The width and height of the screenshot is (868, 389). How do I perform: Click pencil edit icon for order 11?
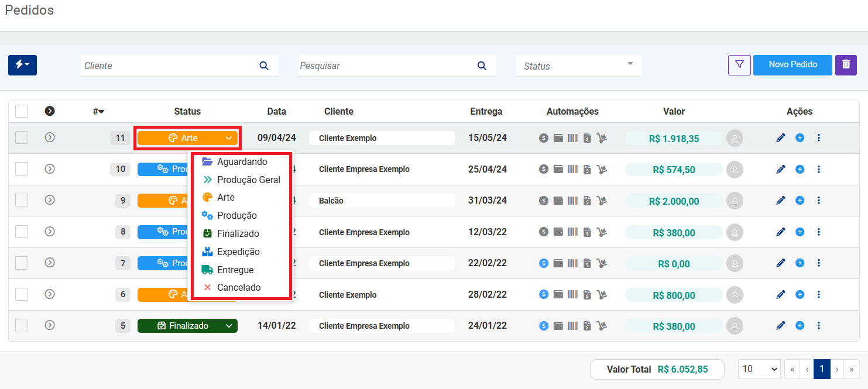pyautogui.click(x=780, y=138)
